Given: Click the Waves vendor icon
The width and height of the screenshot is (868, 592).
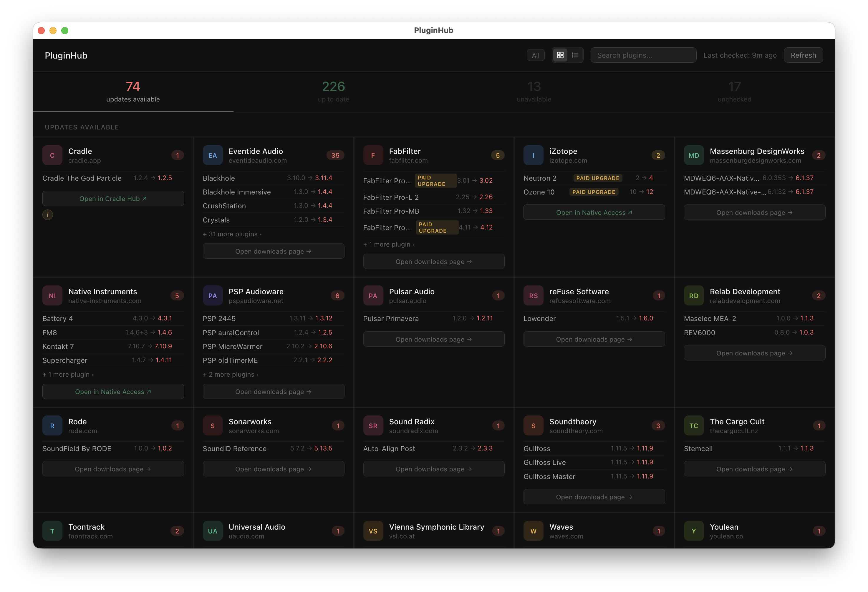Looking at the screenshot, I should coord(533,531).
